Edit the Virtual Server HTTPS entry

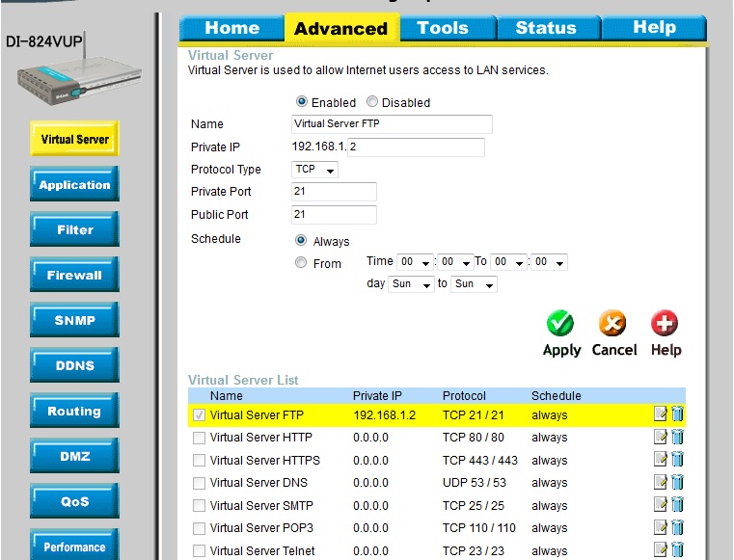661,460
